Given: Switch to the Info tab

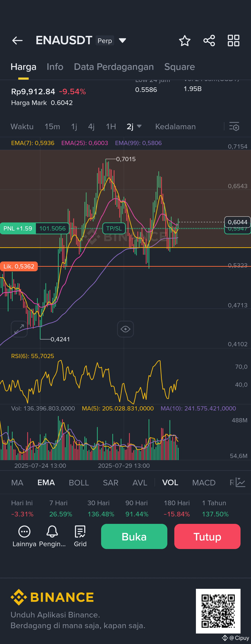Looking at the screenshot, I should [x=55, y=67].
